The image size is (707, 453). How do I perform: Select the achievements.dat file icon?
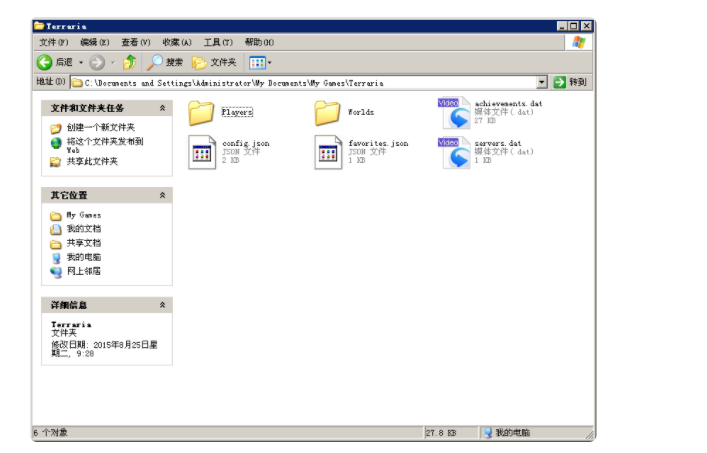coord(455,113)
